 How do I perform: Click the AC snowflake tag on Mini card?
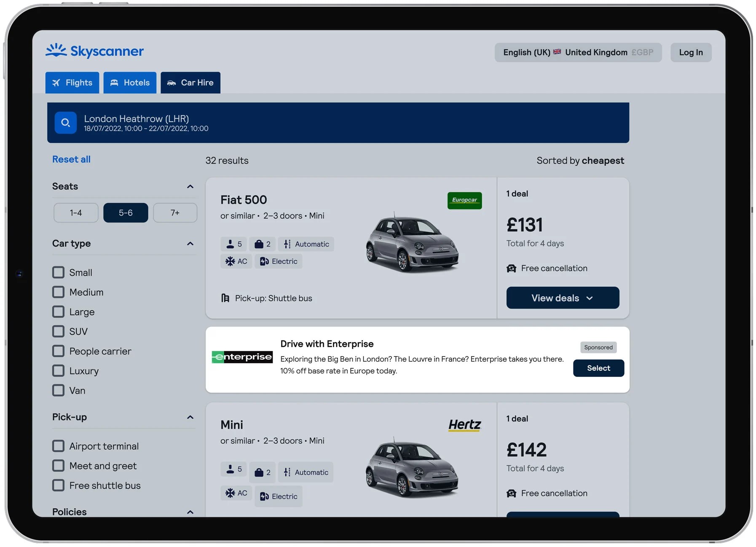(236, 493)
